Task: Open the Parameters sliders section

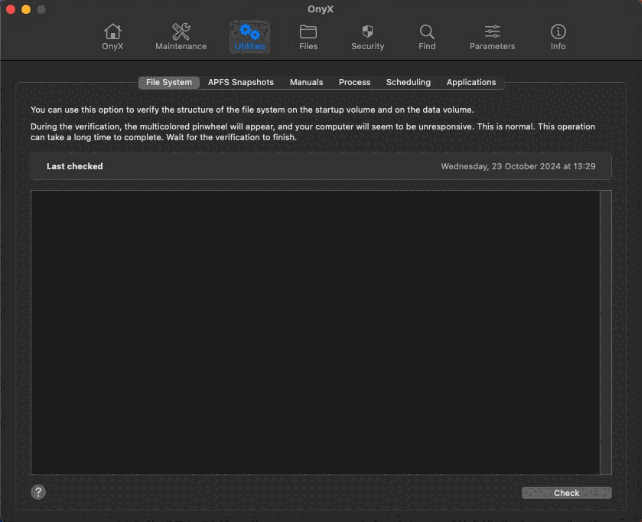Action: (492, 37)
